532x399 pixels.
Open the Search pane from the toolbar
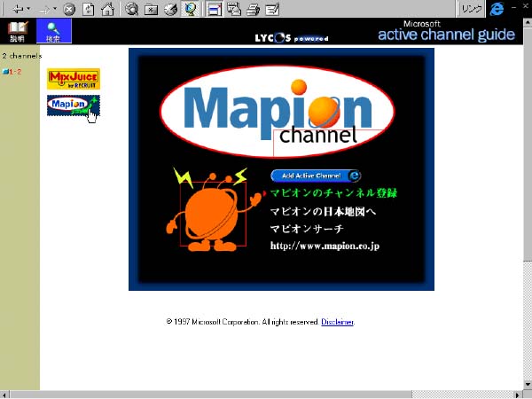click(131, 9)
